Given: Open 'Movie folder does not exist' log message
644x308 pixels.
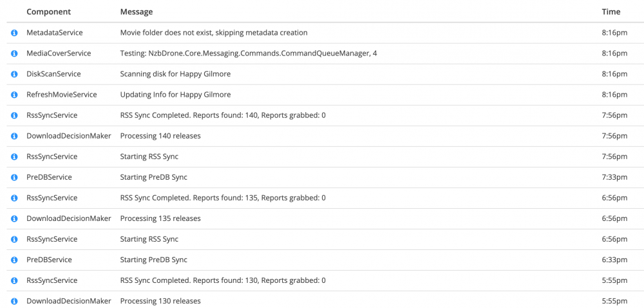Looking at the screenshot, I should click(214, 32).
